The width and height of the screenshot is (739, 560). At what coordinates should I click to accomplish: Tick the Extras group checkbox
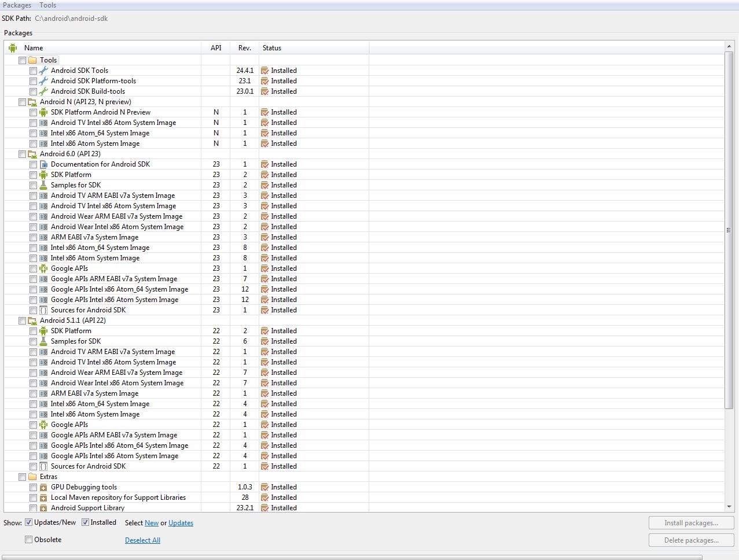point(22,477)
